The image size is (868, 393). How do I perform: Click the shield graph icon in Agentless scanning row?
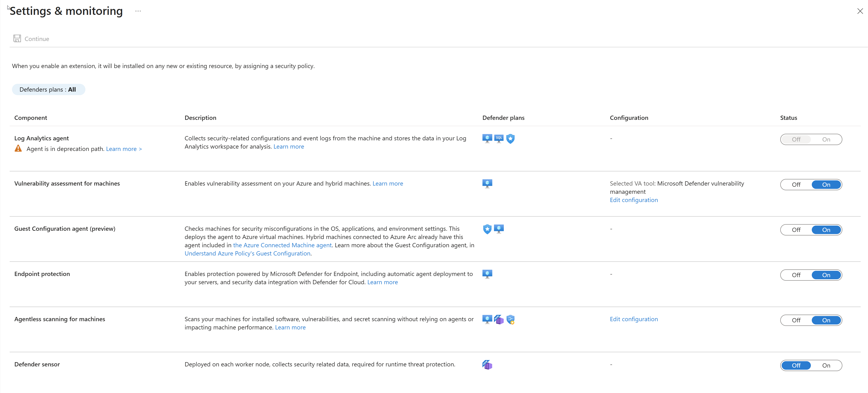(x=510, y=320)
